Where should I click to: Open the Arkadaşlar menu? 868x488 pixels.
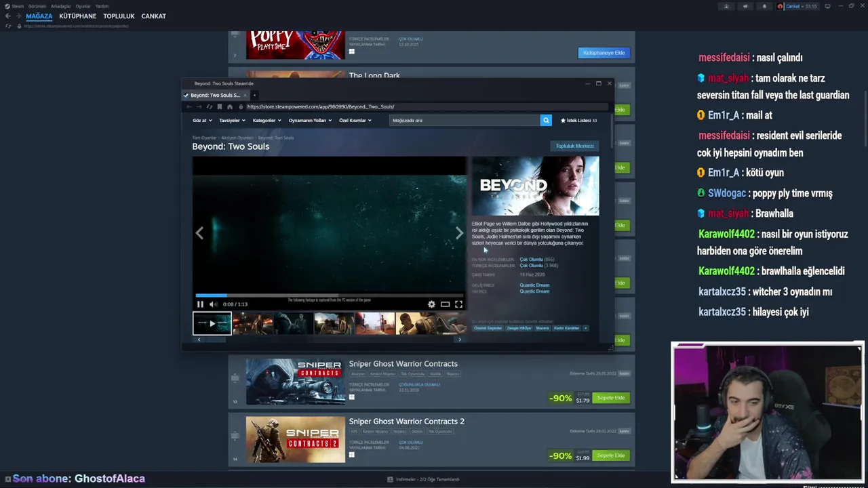[x=61, y=6]
